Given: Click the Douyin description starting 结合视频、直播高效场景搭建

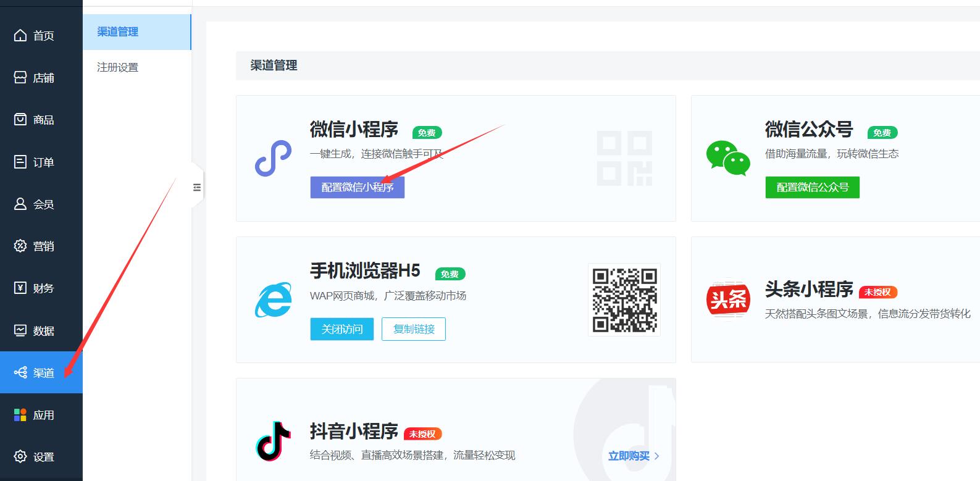Looking at the screenshot, I should click(413, 455).
